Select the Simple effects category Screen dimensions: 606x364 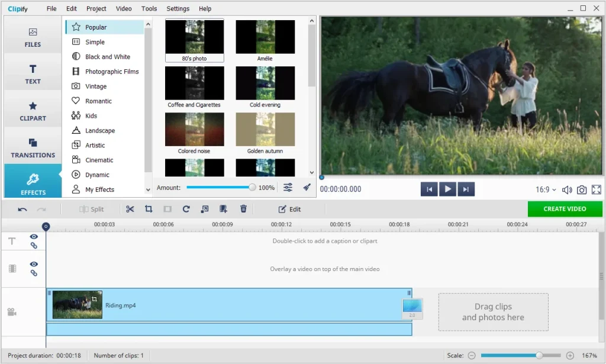[x=105, y=42]
